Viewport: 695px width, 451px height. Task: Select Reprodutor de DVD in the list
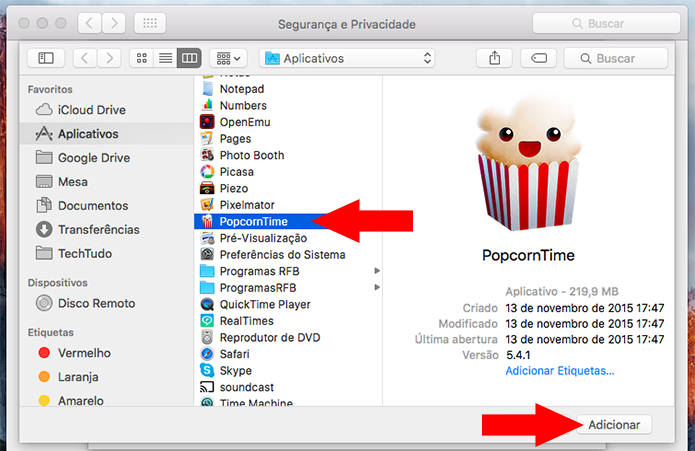(288, 338)
